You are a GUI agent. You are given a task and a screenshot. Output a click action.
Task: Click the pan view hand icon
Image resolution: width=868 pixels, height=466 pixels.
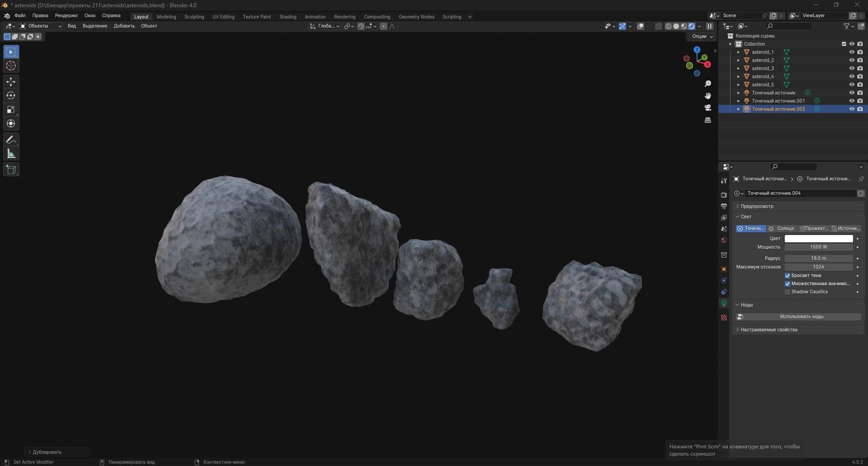(x=708, y=96)
